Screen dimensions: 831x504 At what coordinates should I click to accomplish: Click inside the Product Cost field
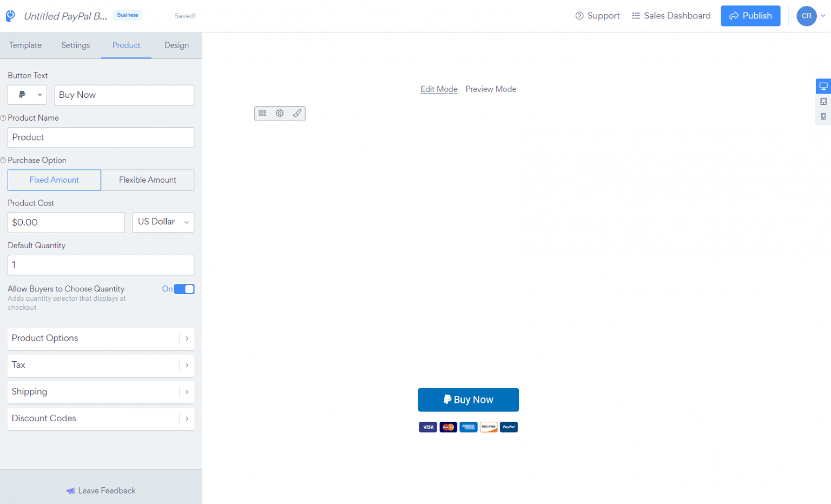(x=66, y=222)
